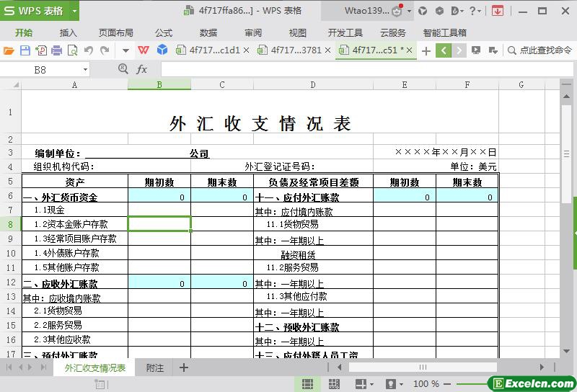Switch to normal view in status bar
Image resolution: width=577 pixels, height=392 pixels.
pyautogui.click(x=307, y=384)
